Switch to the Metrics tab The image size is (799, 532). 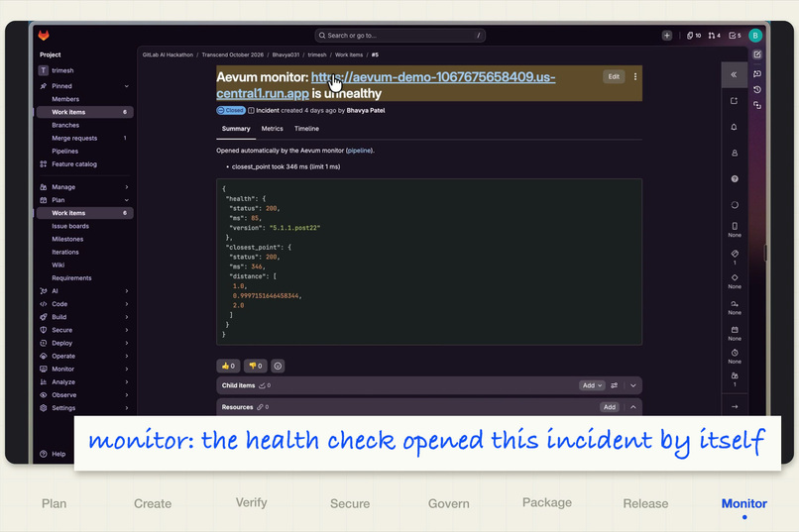coord(272,129)
